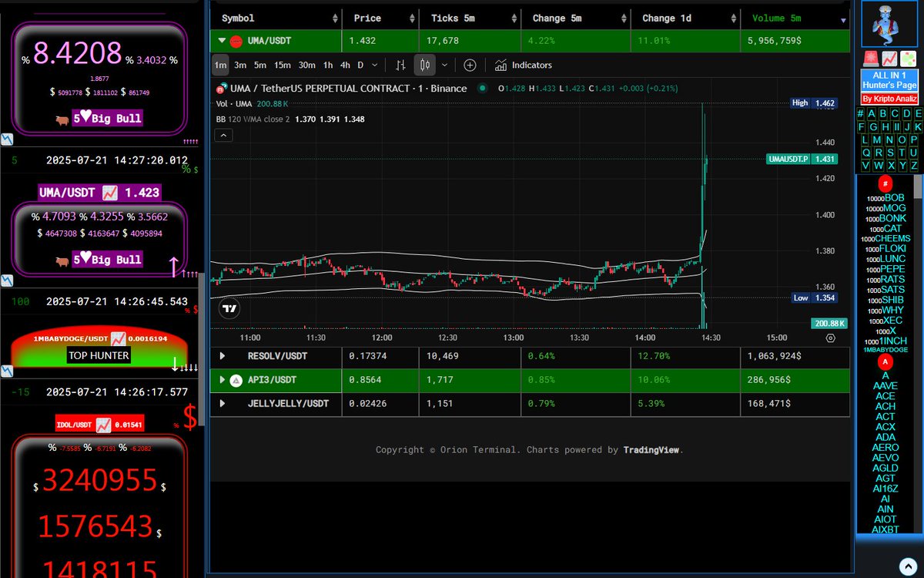Click the By Kripto Analiz label
This screenshot has height=578, width=924.
click(889, 99)
